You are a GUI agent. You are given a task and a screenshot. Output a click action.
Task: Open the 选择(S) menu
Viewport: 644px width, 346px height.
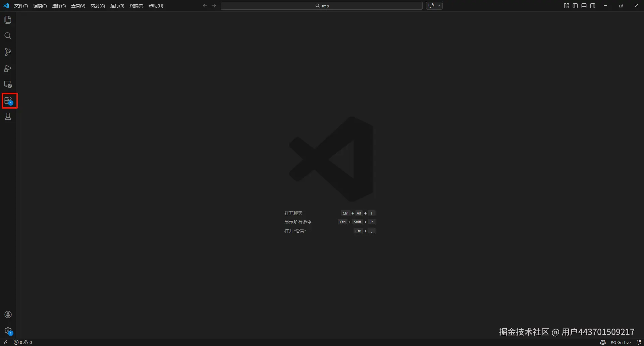point(59,6)
